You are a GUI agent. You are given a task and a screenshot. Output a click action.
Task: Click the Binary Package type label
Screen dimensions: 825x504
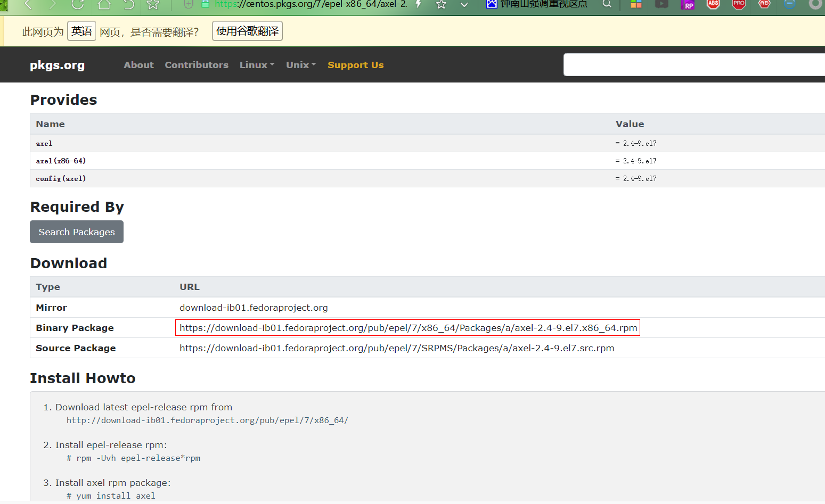pos(75,328)
